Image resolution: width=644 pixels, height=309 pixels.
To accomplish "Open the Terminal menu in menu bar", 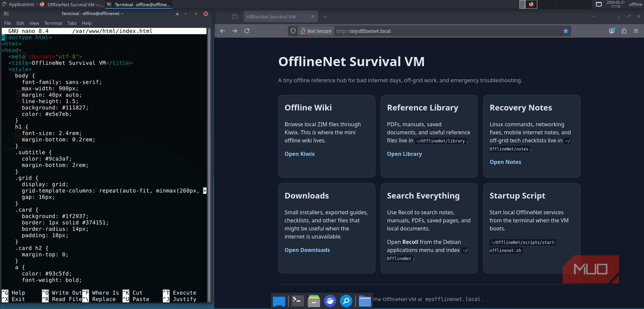I will (53, 23).
